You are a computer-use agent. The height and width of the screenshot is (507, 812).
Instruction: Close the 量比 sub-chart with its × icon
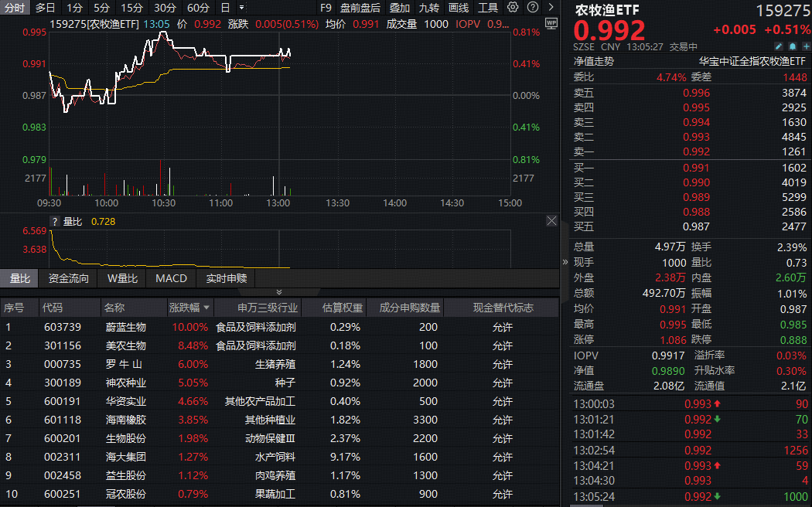pyautogui.click(x=551, y=220)
